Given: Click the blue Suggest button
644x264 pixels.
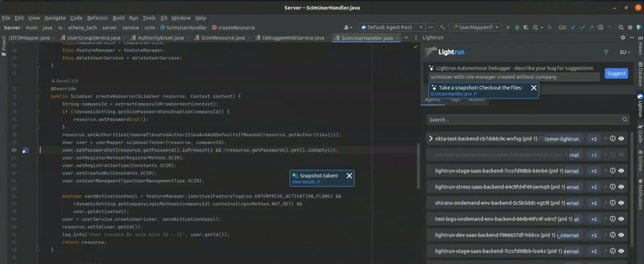Looking at the screenshot, I should 616,73.
